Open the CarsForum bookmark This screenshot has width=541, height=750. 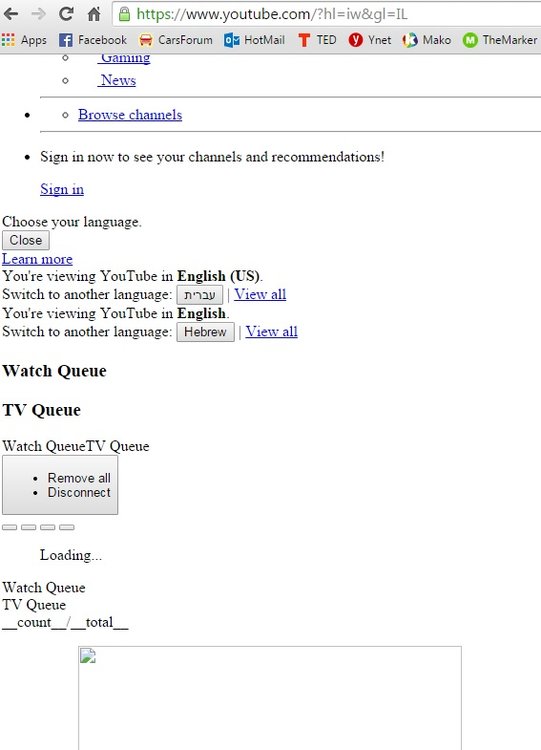coord(176,40)
